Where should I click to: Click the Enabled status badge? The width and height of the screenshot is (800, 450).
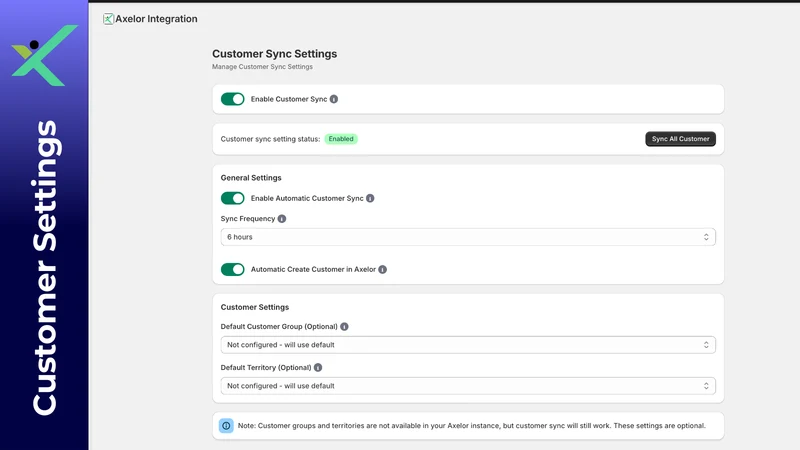pyautogui.click(x=341, y=139)
